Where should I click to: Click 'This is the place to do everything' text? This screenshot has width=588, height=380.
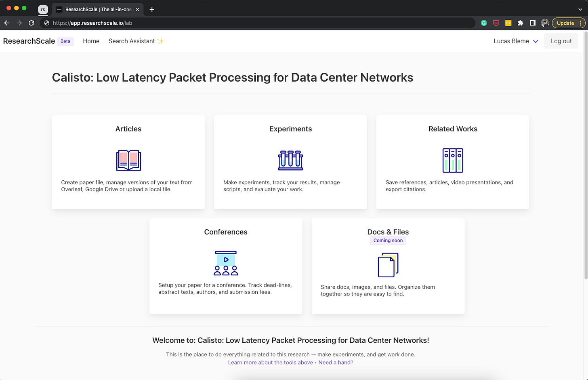[x=290, y=355]
